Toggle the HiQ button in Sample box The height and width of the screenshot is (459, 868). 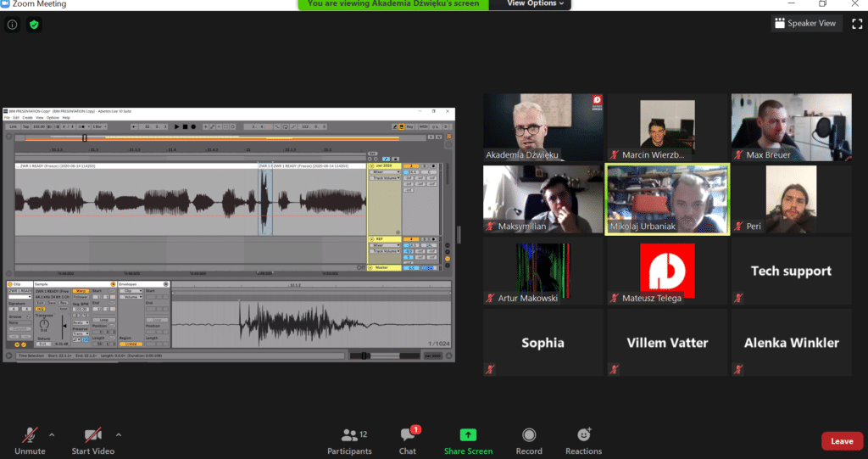point(41,310)
